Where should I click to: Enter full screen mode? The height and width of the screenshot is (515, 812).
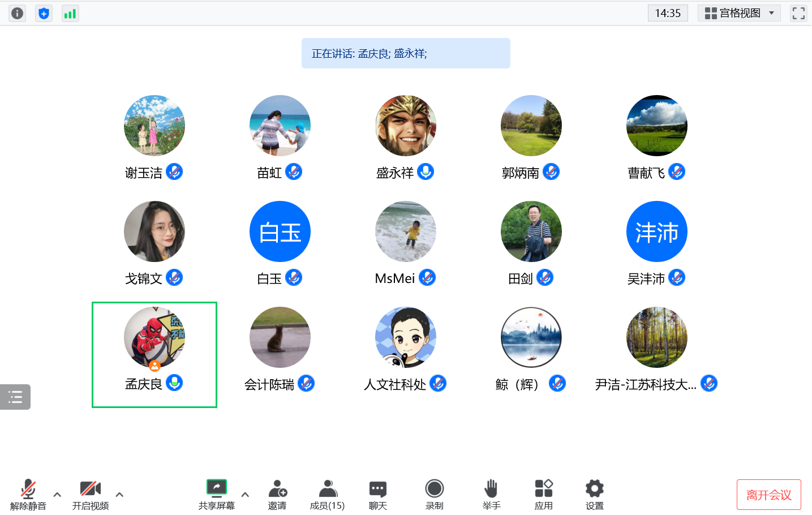click(798, 13)
